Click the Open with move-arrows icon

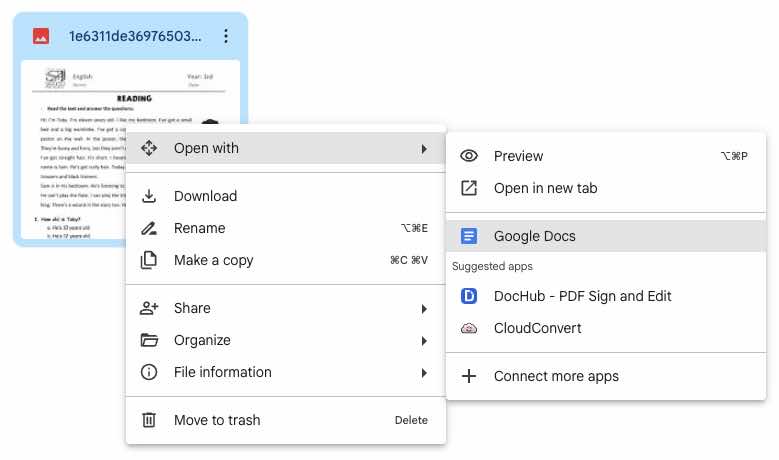point(149,148)
